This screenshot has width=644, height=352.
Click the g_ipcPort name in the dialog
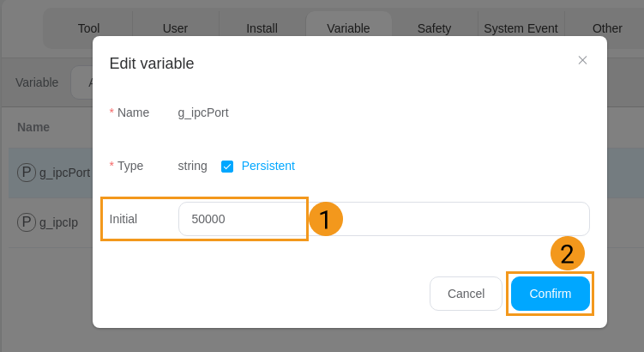coord(203,112)
